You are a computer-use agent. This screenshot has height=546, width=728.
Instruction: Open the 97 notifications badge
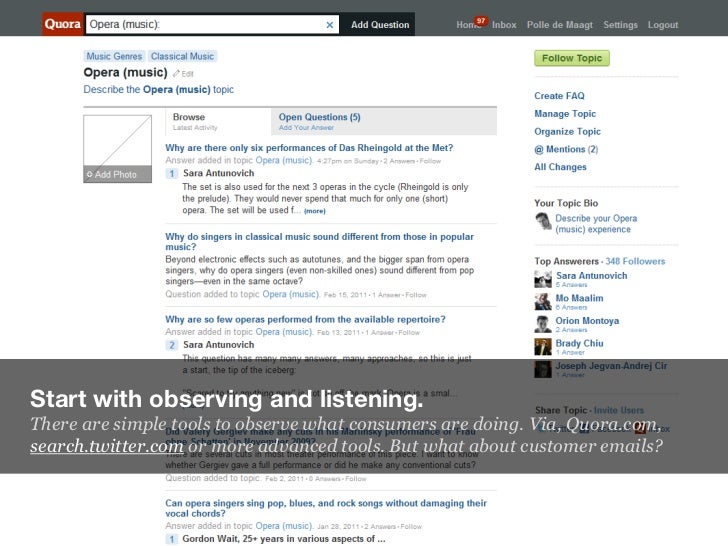pyautogui.click(x=481, y=21)
